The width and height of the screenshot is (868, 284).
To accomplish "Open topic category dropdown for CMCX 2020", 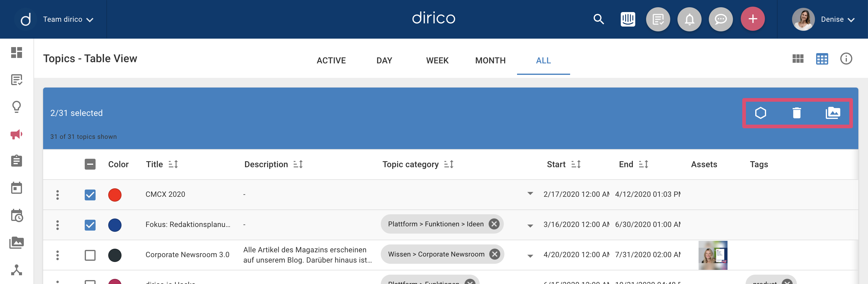I will [x=530, y=193].
